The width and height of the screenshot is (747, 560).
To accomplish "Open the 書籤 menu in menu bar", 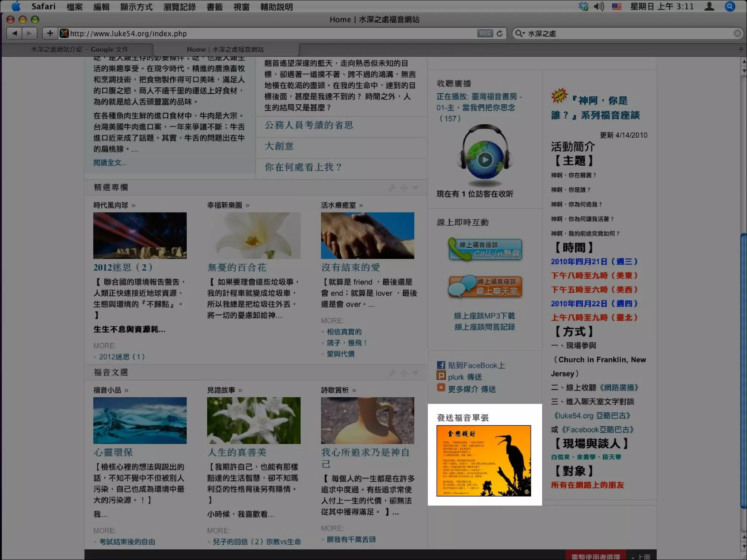I will [214, 7].
